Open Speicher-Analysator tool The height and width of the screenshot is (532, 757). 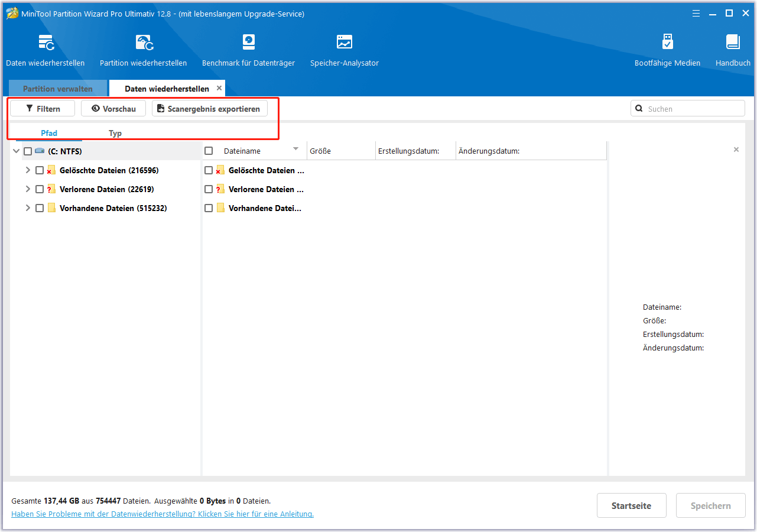click(x=345, y=50)
